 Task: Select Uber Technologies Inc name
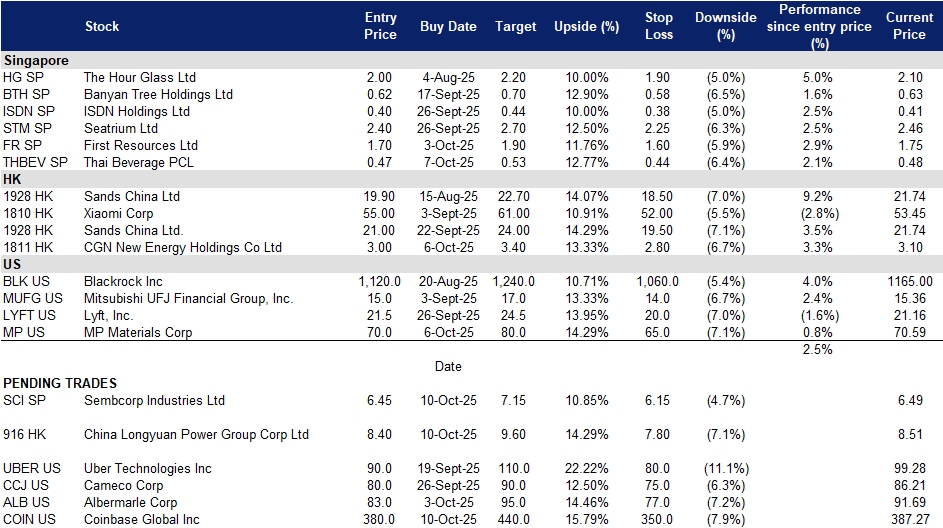tap(147, 468)
